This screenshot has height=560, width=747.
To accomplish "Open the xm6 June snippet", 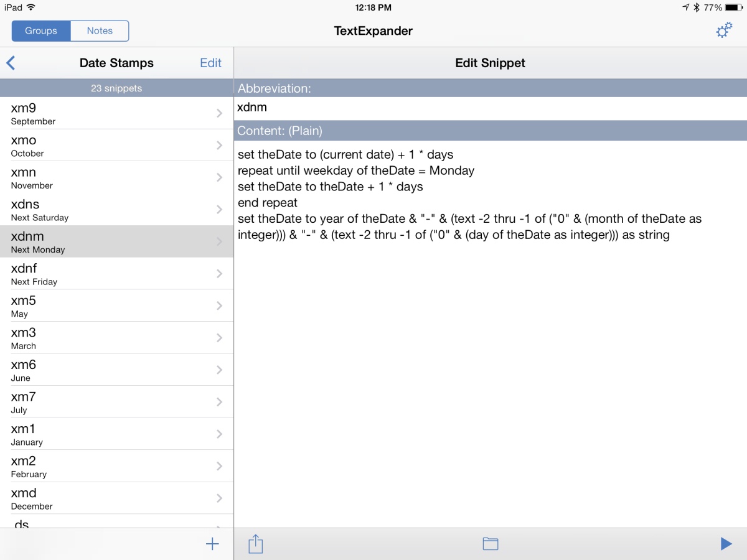I will [117, 370].
